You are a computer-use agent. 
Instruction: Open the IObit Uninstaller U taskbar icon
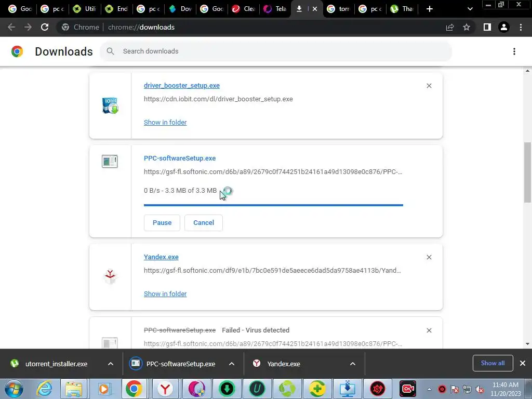257,389
